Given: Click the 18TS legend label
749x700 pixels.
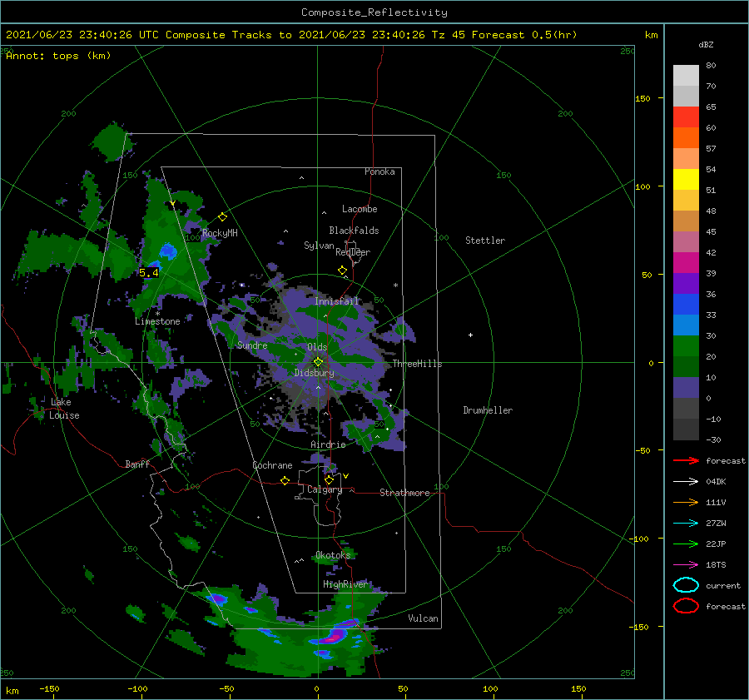Looking at the screenshot, I should pos(716,565).
